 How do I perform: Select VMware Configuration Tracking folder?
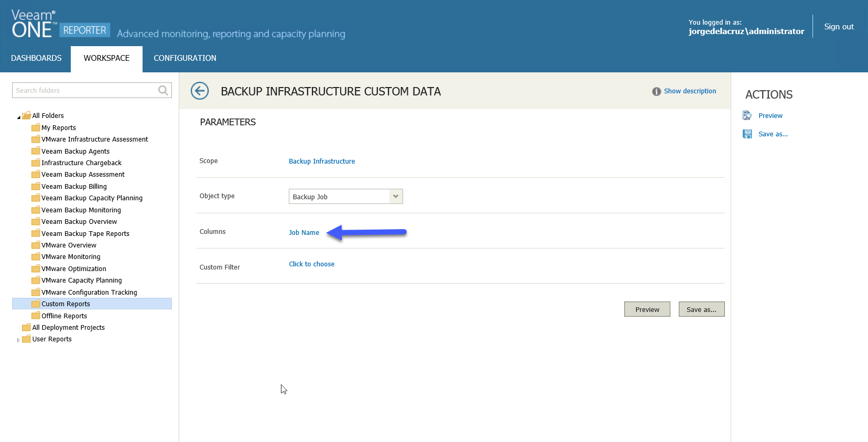tap(89, 293)
